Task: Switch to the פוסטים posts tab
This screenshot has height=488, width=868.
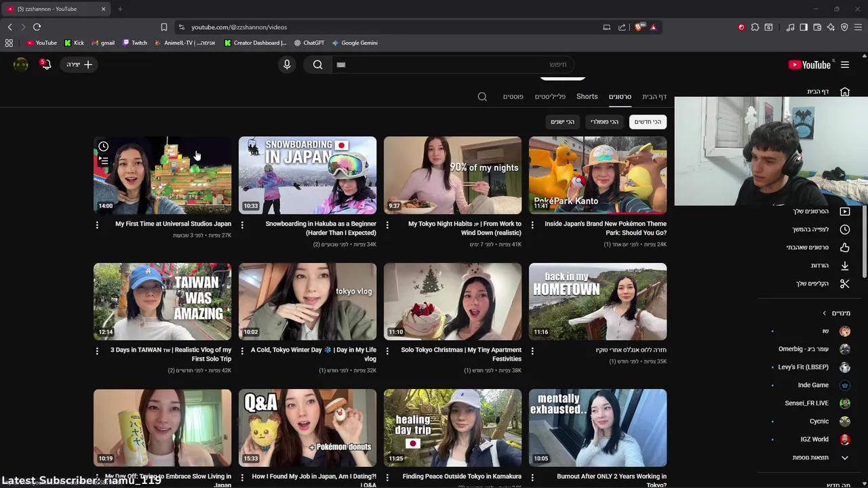Action: [513, 97]
